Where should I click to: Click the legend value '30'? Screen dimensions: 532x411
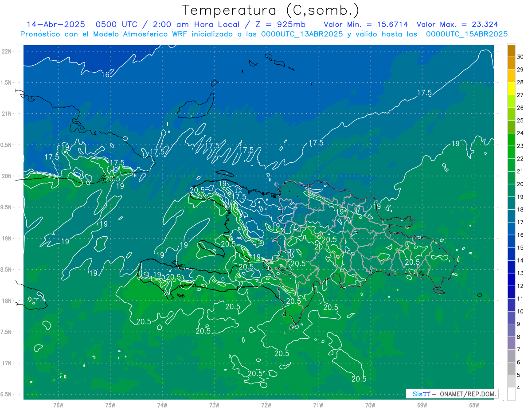pyautogui.click(x=520, y=57)
